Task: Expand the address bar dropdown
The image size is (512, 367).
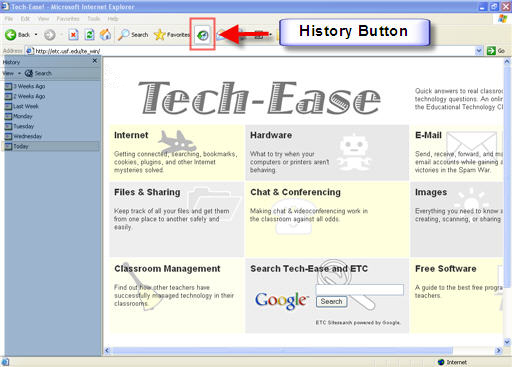Action: [x=479, y=51]
